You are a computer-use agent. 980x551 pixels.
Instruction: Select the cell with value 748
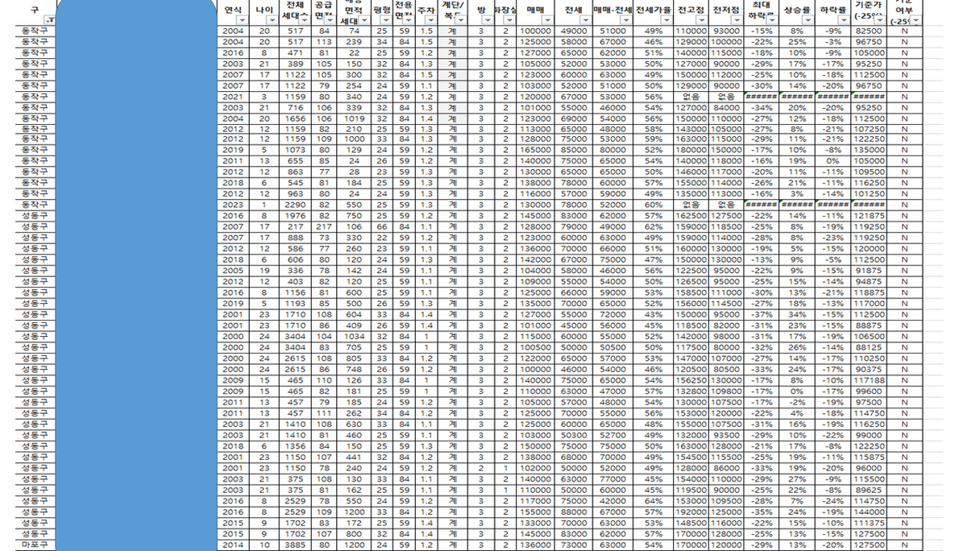pos(353,370)
